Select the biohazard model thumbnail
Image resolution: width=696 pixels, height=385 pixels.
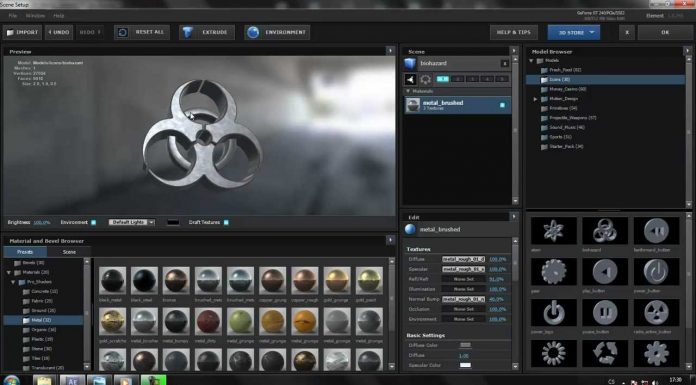coord(605,230)
